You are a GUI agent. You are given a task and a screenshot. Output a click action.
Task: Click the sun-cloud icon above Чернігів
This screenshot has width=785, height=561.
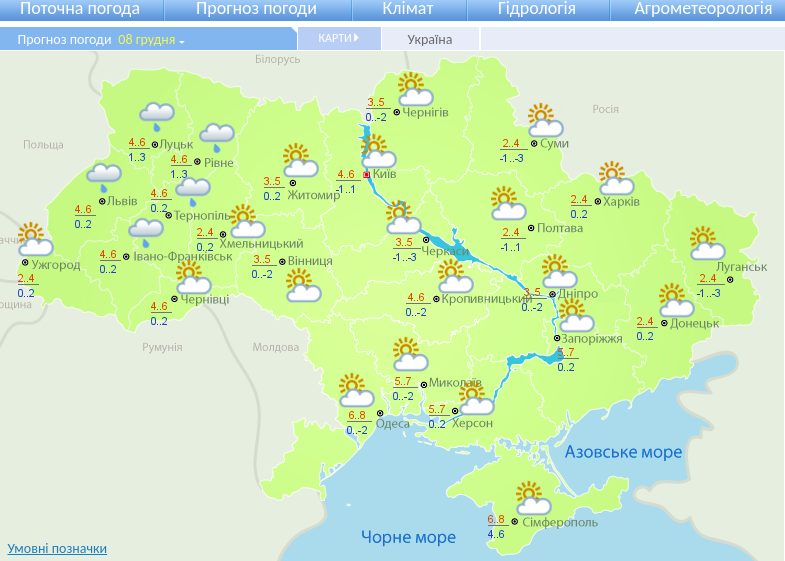(413, 90)
